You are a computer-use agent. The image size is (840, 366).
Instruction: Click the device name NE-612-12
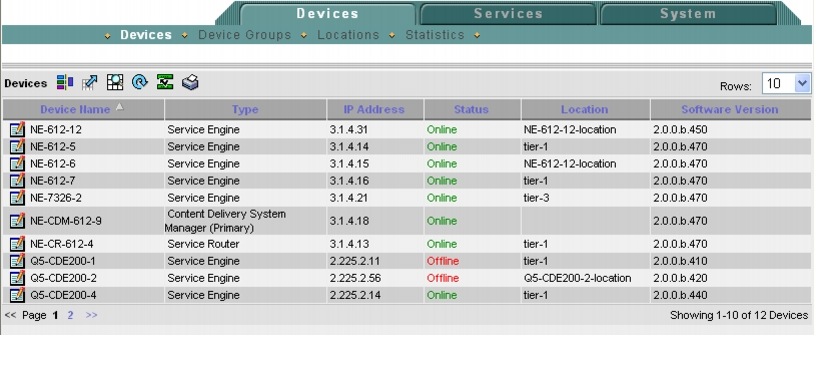click(56, 130)
